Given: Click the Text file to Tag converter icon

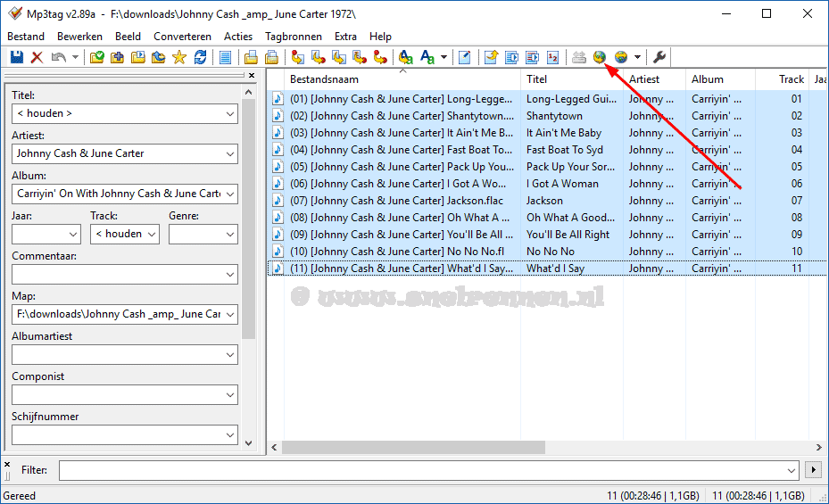Looking at the screenshot, I should pyautogui.click(x=360, y=57).
